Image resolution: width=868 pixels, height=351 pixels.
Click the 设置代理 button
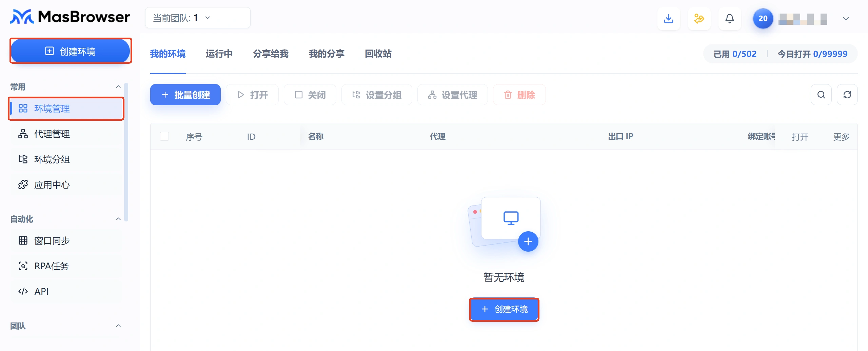click(x=453, y=95)
